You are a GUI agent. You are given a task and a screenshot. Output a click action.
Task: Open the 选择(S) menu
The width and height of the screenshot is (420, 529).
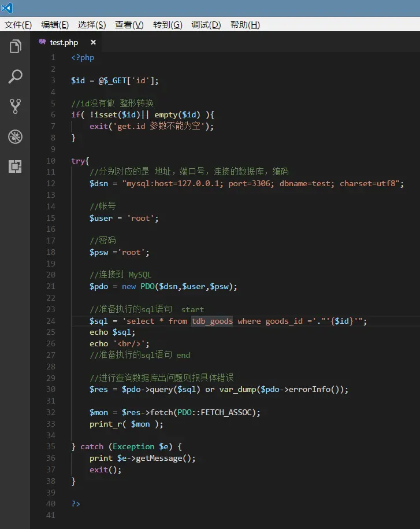[92, 25]
